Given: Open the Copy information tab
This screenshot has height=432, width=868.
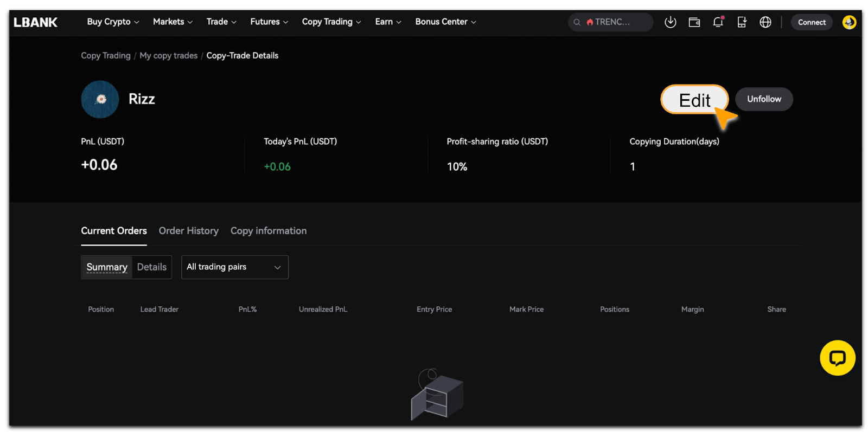Looking at the screenshot, I should 269,231.
